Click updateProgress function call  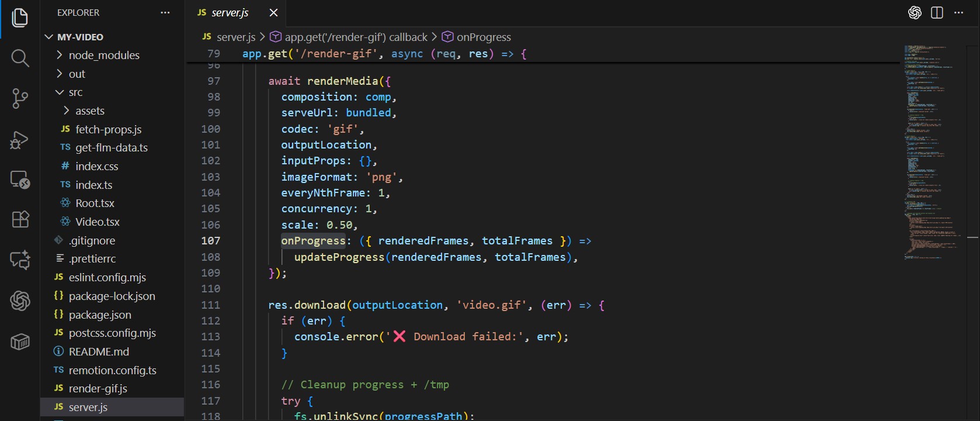pos(339,257)
